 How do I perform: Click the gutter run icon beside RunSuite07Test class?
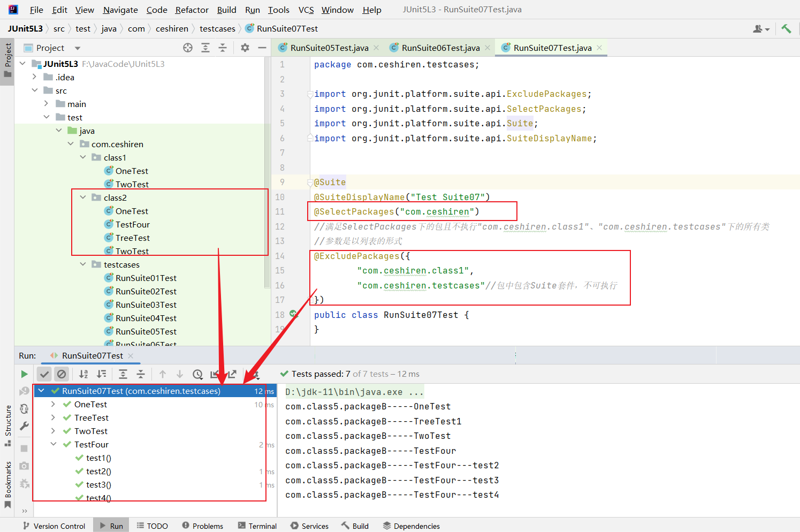pyautogui.click(x=293, y=314)
